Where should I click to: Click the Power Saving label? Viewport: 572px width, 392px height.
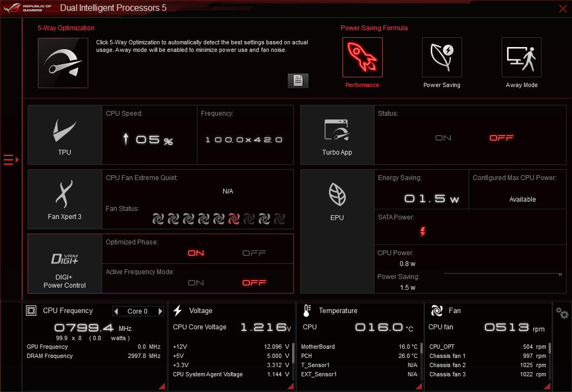[442, 85]
